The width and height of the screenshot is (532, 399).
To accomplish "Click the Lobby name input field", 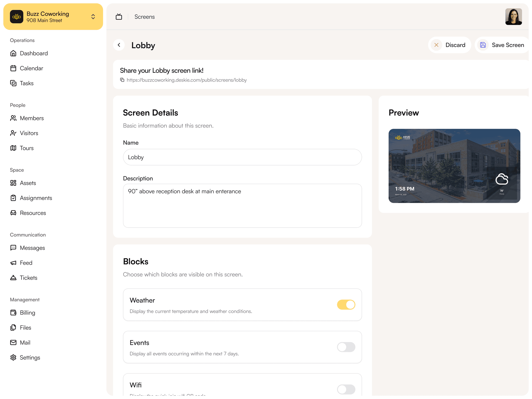I will click(x=242, y=157).
